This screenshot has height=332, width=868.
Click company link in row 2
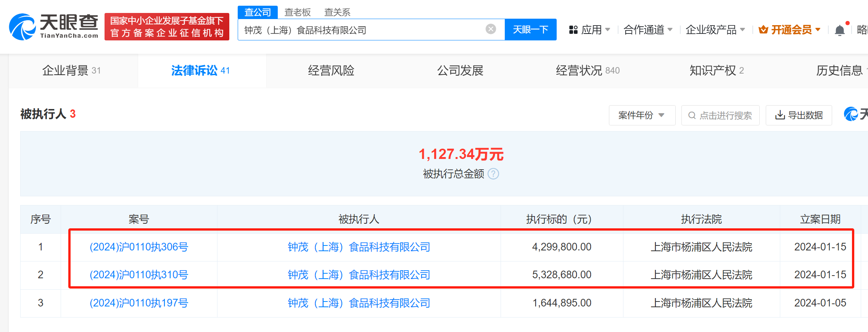359,275
